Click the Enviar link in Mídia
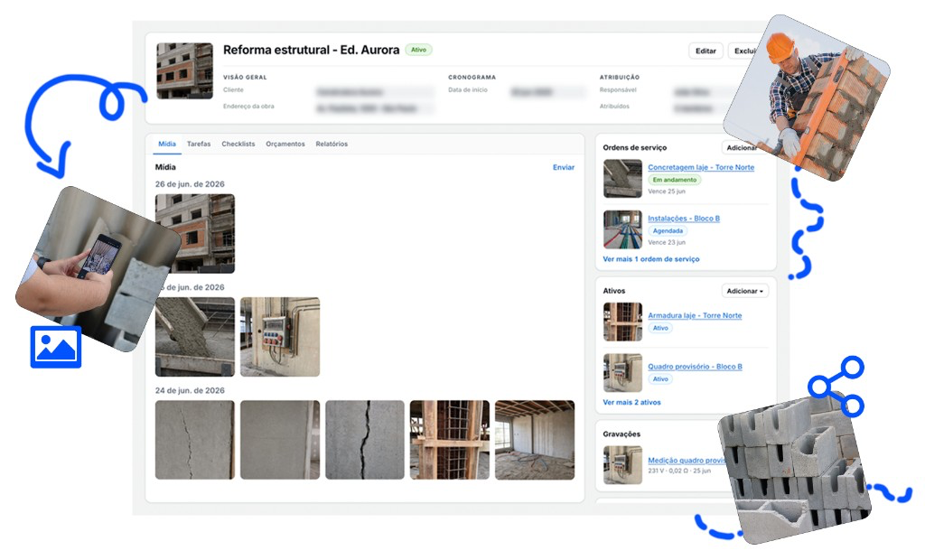The height and width of the screenshot is (560, 925). (x=564, y=168)
